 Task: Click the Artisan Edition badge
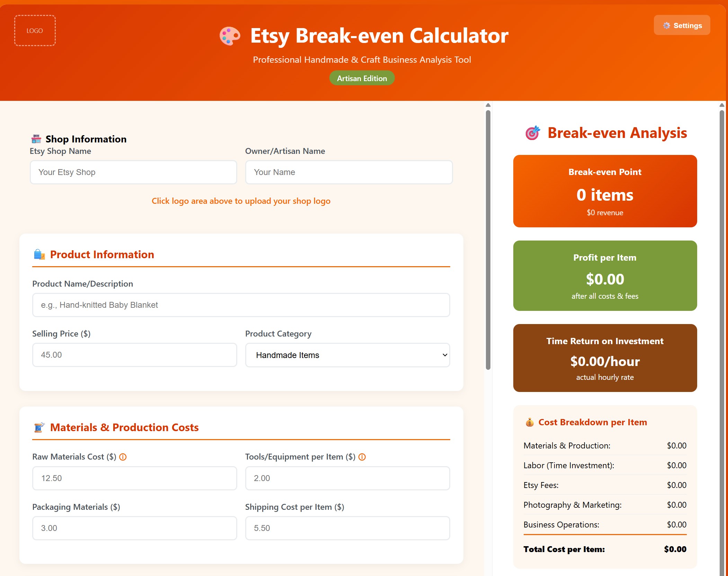(362, 78)
